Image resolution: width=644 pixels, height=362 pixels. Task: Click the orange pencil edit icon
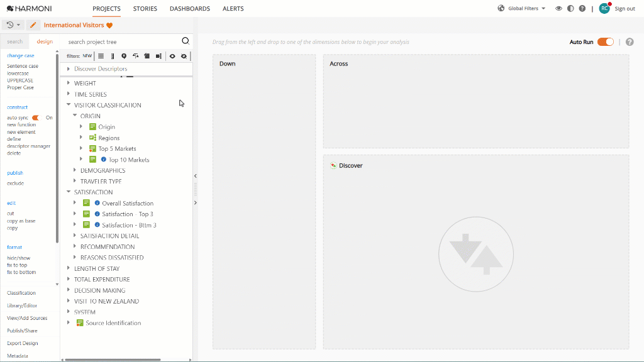[33, 25]
